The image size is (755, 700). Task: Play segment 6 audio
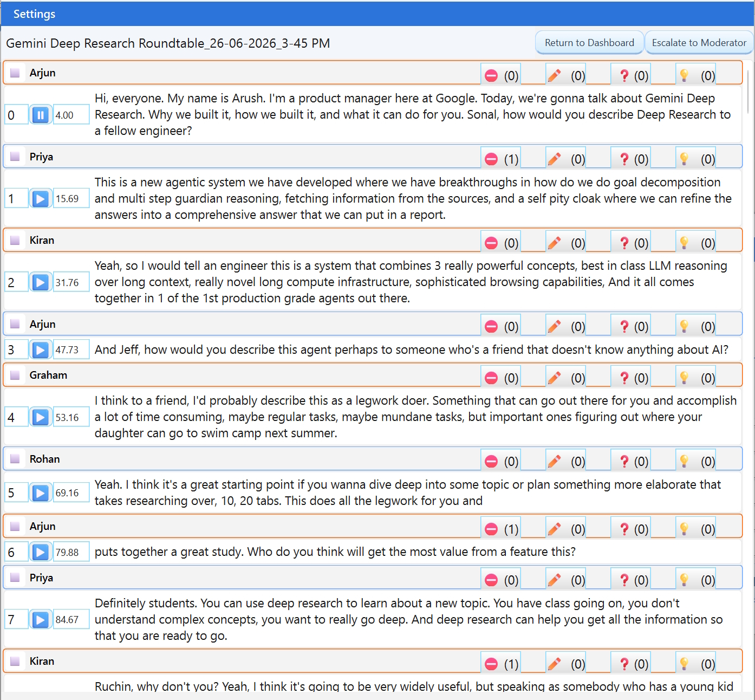pyautogui.click(x=41, y=552)
